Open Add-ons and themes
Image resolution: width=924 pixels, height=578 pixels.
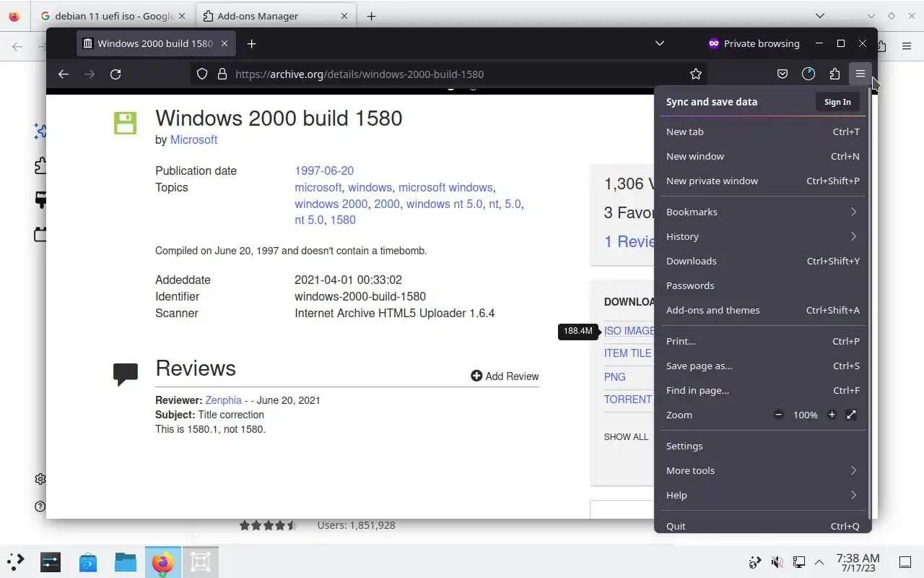click(x=762, y=310)
